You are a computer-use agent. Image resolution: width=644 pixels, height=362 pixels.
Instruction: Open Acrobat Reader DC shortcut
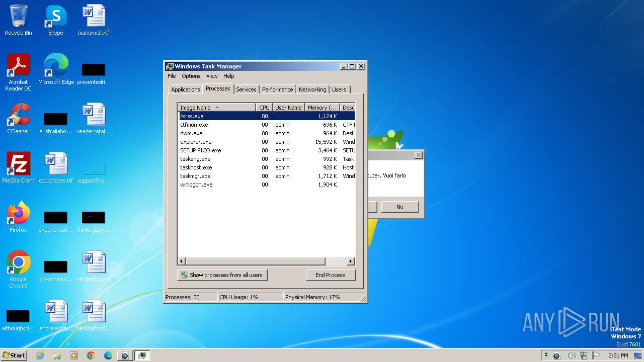18,72
